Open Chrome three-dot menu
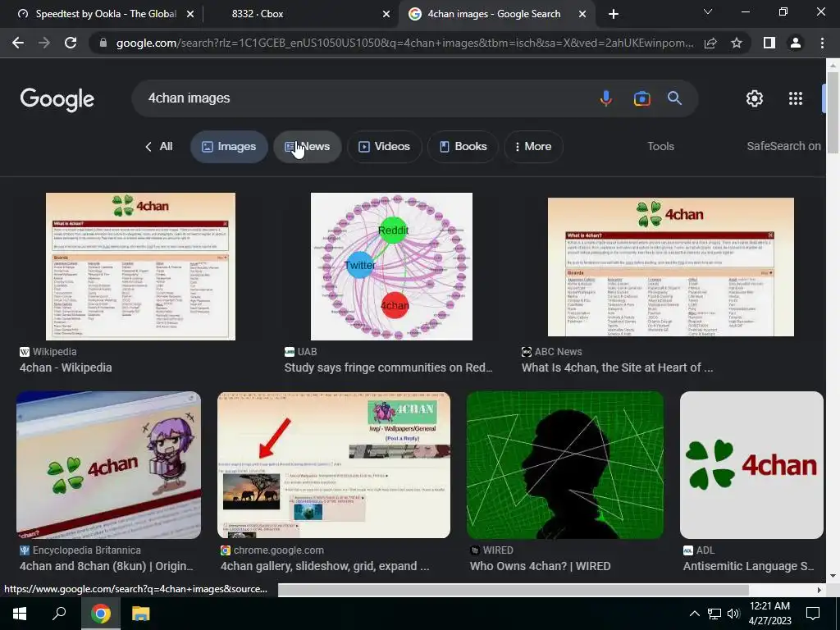 pyautogui.click(x=822, y=43)
